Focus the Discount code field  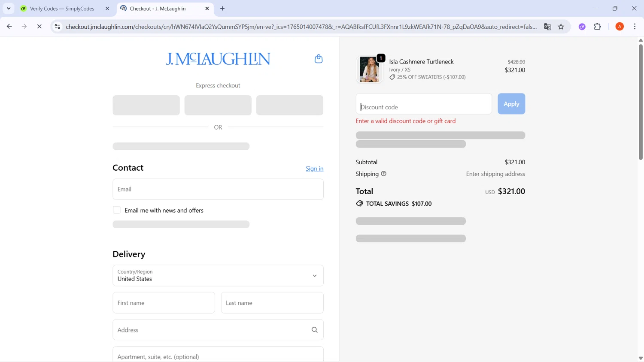click(424, 104)
